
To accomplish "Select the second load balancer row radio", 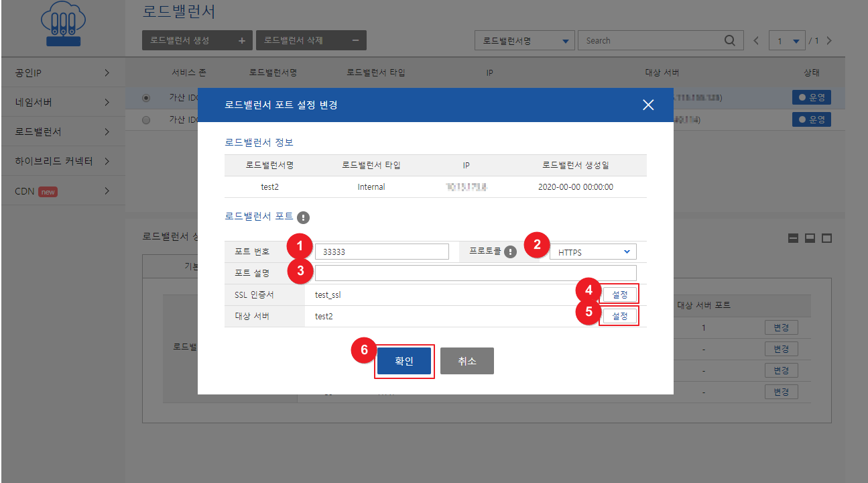I will point(146,120).
